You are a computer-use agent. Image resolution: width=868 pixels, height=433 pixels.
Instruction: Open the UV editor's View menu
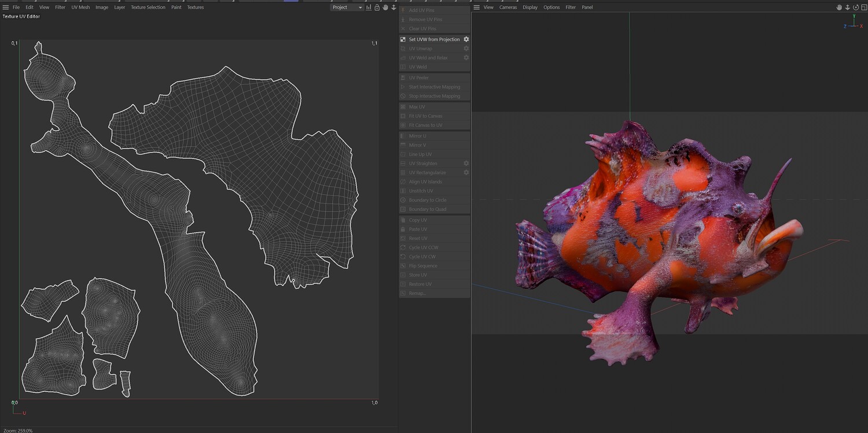(44, 8)
